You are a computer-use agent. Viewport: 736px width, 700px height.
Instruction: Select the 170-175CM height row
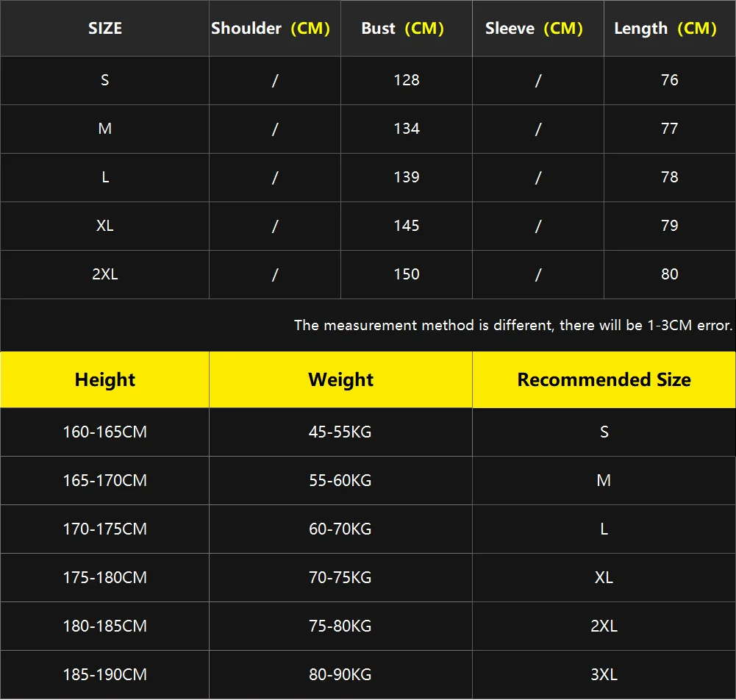coord(368,529)
